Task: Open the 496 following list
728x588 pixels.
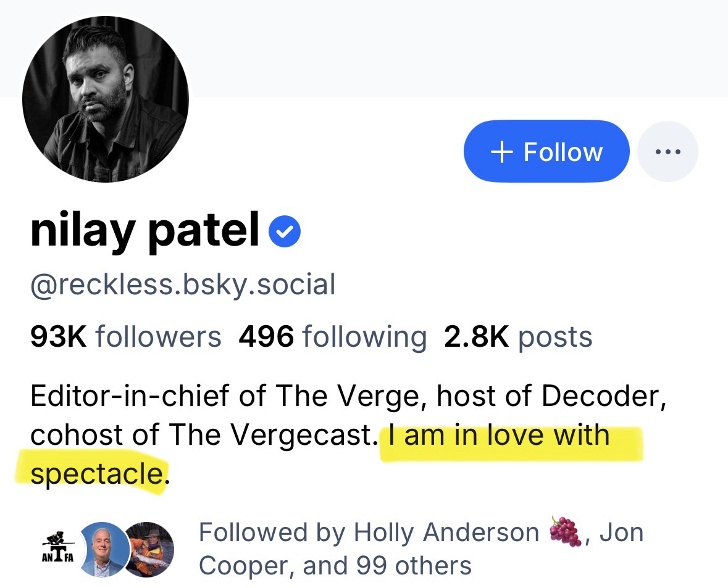Action: 332,337
